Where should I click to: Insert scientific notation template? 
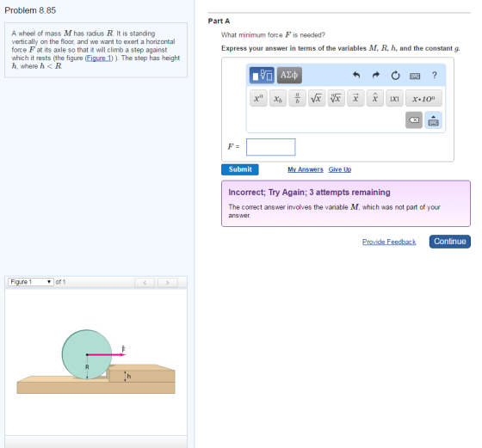423,98
